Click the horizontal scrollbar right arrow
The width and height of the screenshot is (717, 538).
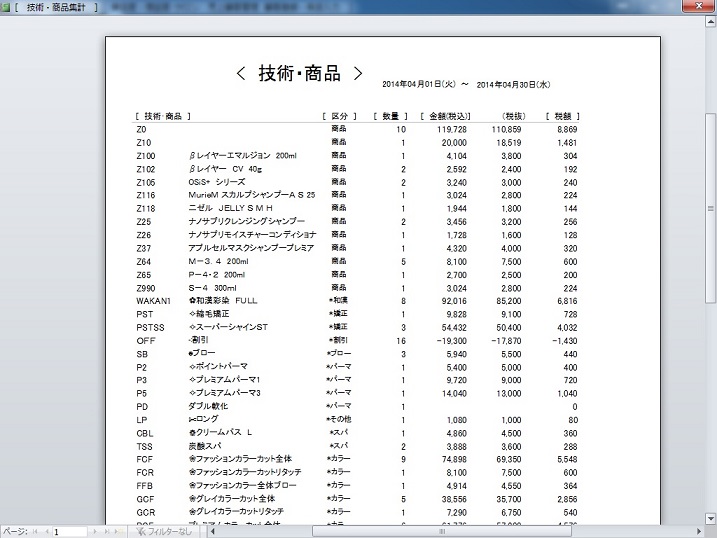coord(699,532)
